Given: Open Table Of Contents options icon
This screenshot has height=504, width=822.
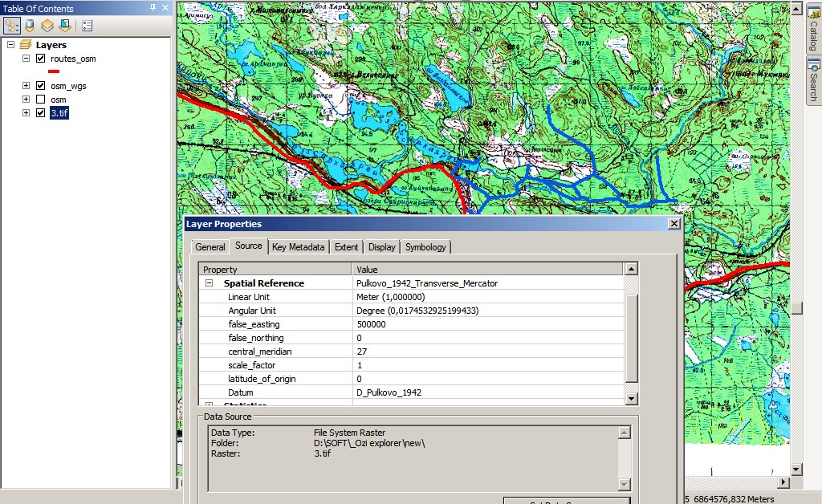Looking at the screenshot, I should click(87, 25).
